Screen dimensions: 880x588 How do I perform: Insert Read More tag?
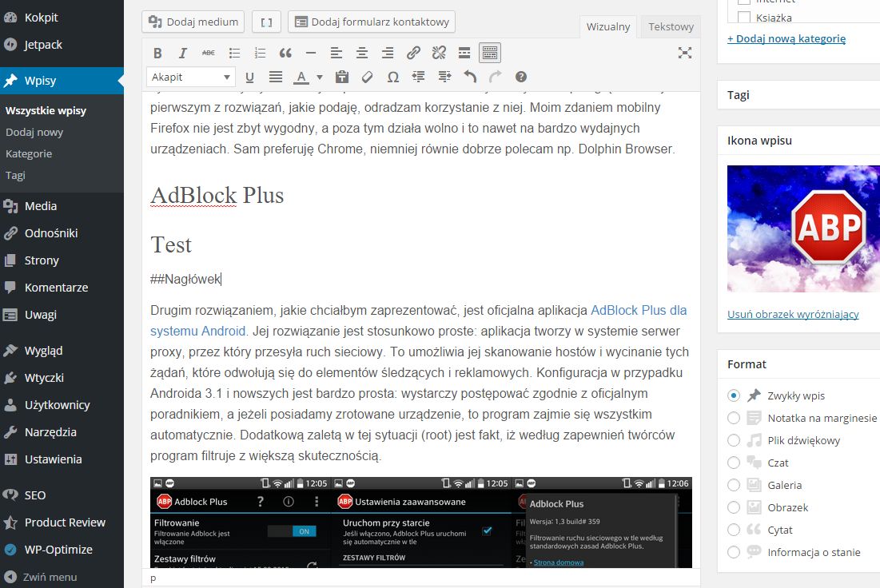pos(464,54)
